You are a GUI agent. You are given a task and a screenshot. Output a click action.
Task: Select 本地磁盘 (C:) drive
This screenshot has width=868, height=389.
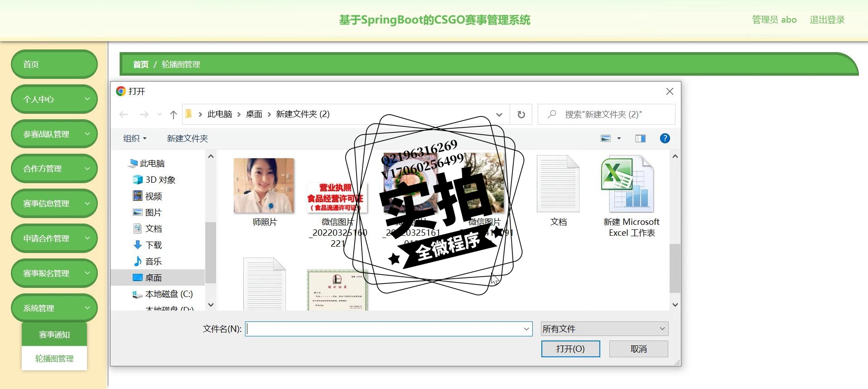[x=163, y=294]
